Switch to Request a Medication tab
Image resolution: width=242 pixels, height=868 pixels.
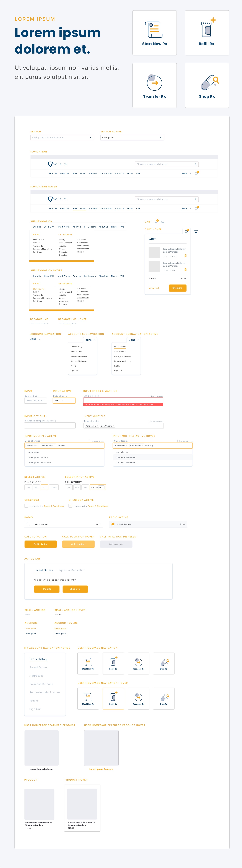coord(71,570)
